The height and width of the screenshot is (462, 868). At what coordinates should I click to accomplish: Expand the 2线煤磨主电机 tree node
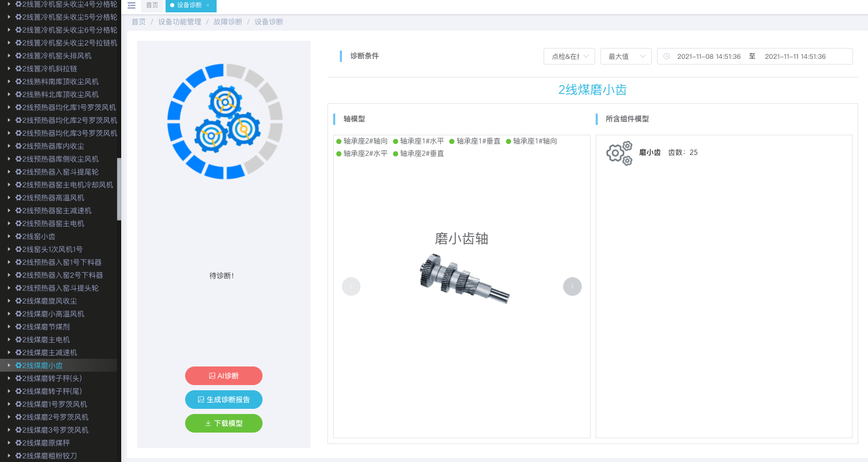[x=9, y=340]
